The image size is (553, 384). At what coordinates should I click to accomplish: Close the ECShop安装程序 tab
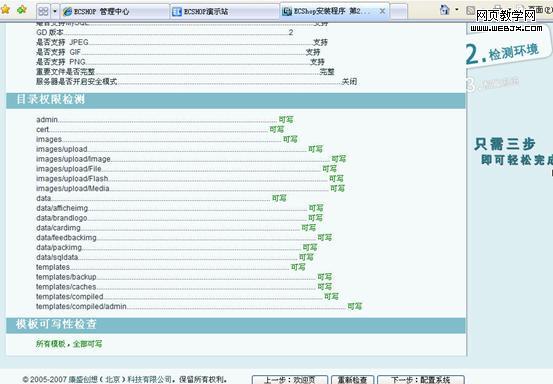382,11
